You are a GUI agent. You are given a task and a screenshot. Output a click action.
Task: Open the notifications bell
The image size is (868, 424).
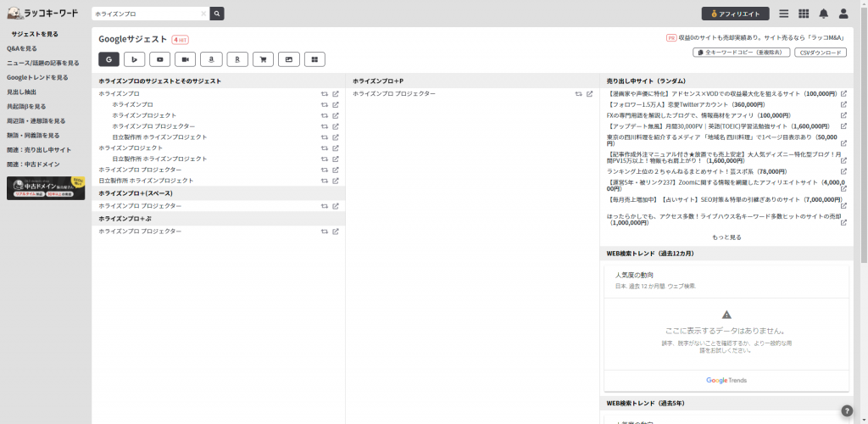[823, 14]
